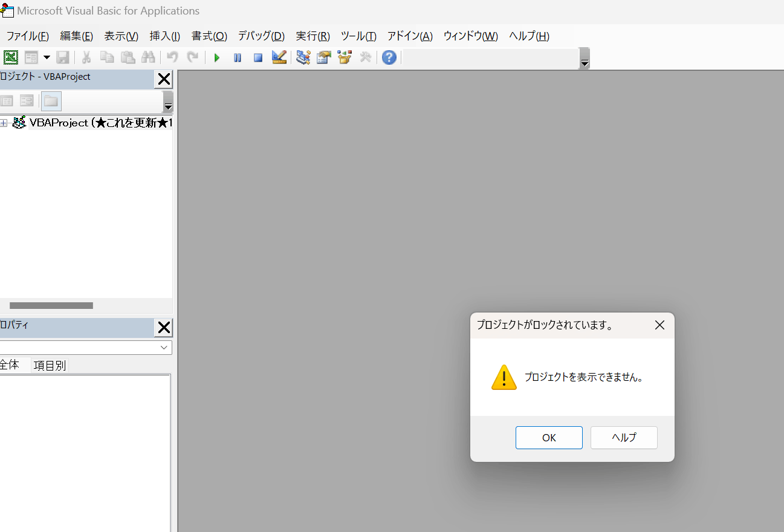784x532 pixels.
Task: Click the Cut scissors icon
Action: point(86,57)
